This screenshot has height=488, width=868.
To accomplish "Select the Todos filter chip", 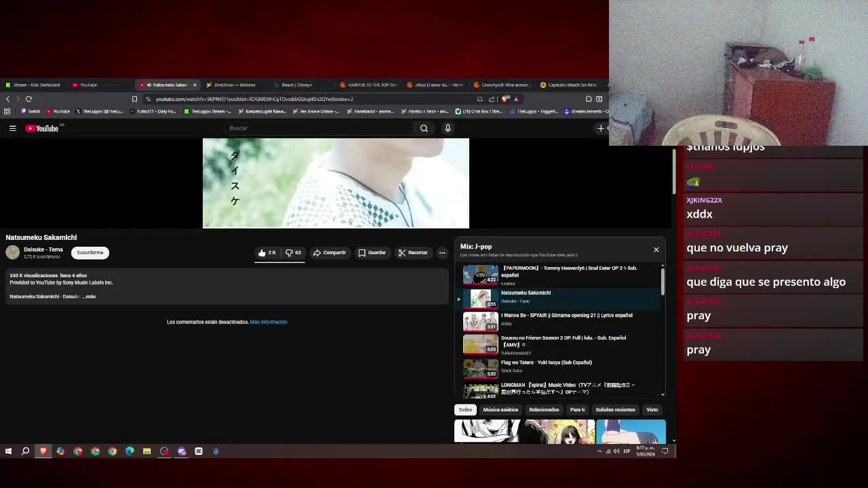I will click(465, 409).
